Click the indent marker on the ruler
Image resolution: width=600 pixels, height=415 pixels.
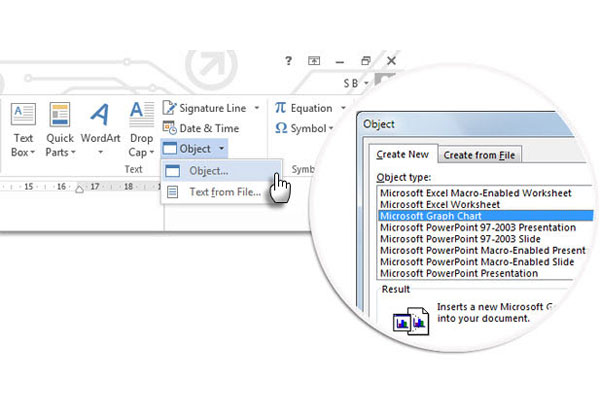tap(80, 189)
